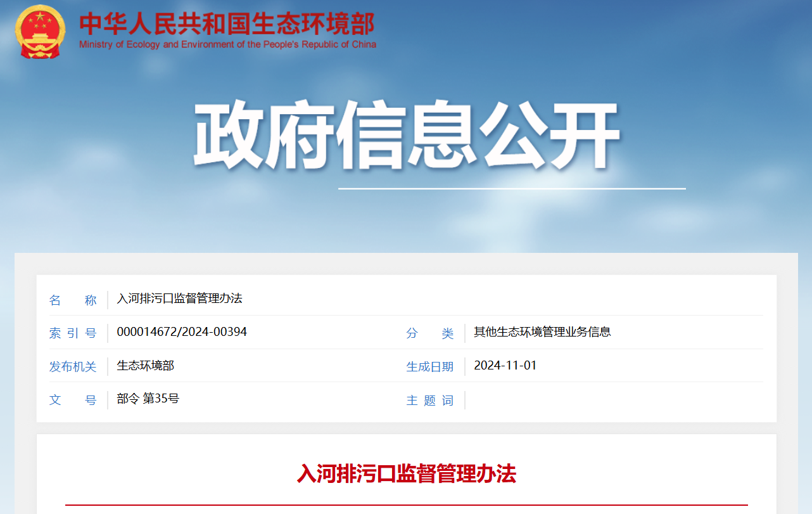The width and height of the screenshot is (812, 514).
Task: Select the 名称 field label
Action: (73, 300)
